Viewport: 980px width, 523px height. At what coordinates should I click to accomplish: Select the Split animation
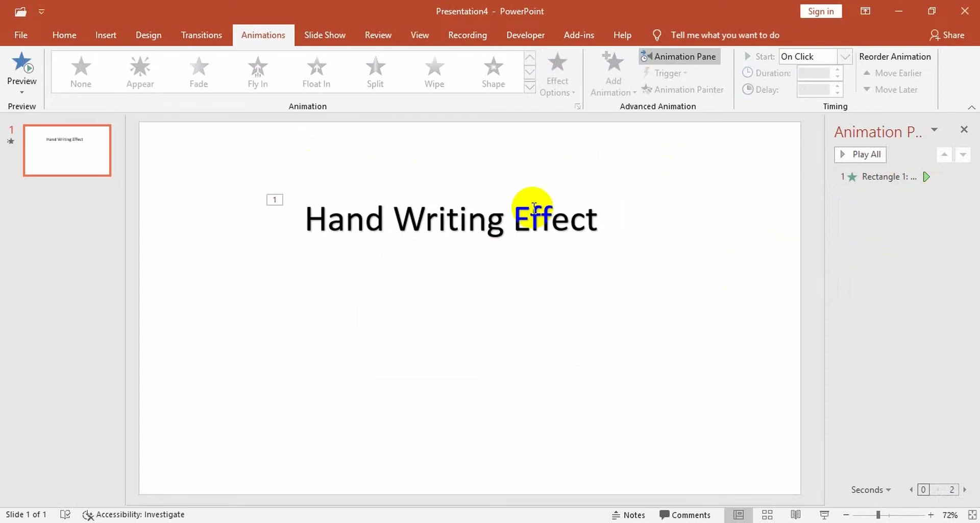click(375, 72)
